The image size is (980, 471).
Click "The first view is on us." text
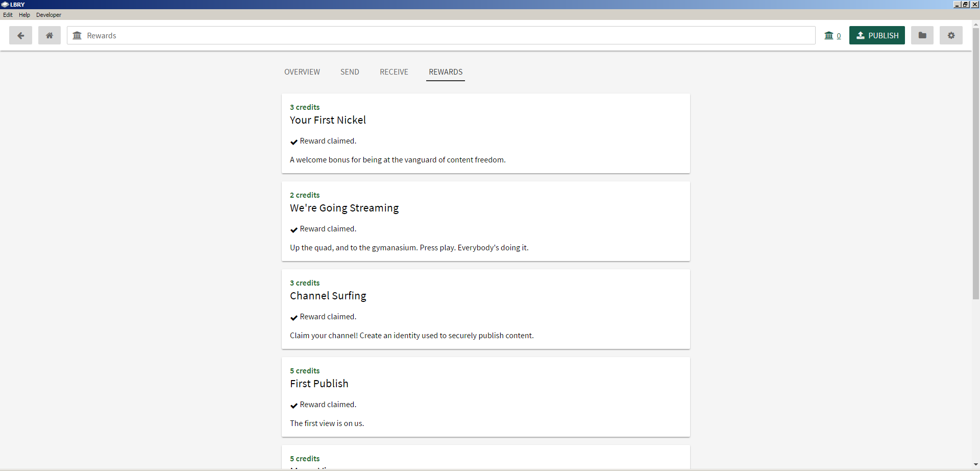click(327, 423)
